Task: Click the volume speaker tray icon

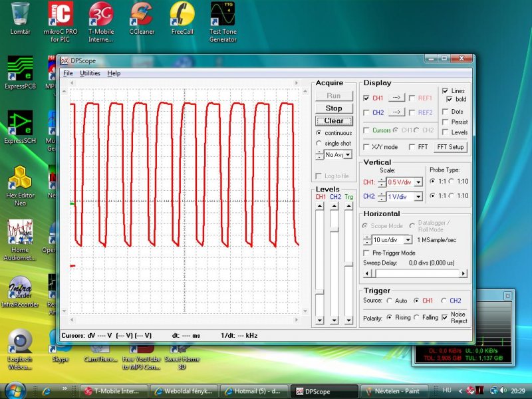Action: pos(503,390)
